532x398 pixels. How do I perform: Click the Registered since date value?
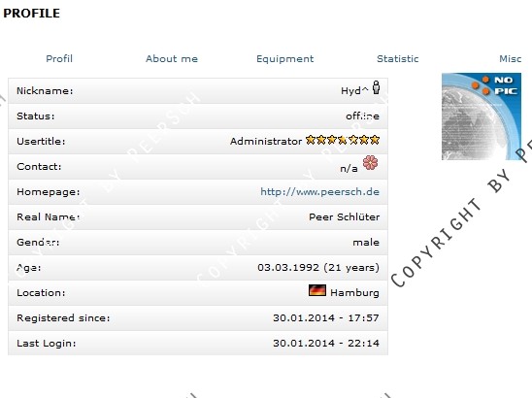click(x=326, y=318)
